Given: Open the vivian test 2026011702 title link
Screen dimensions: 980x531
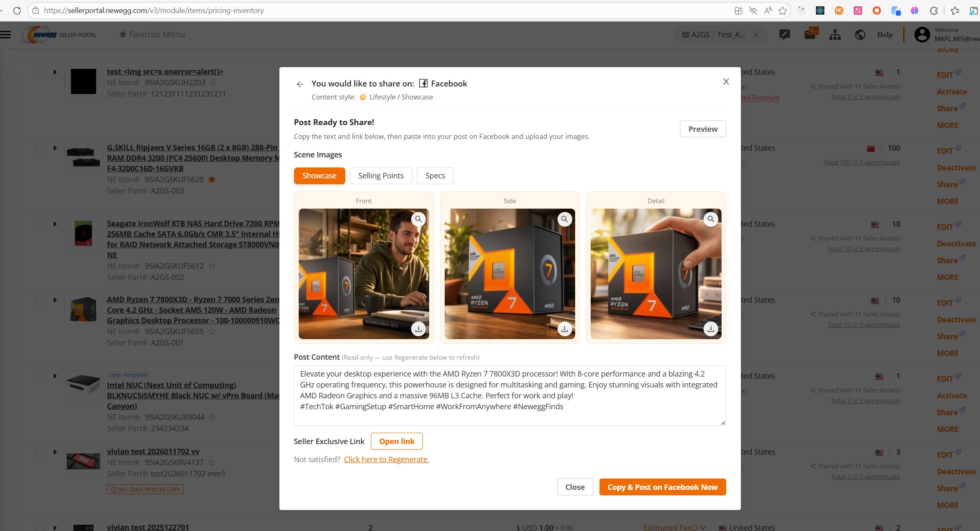Looking at the screenshot, I should tap(153, 451).
